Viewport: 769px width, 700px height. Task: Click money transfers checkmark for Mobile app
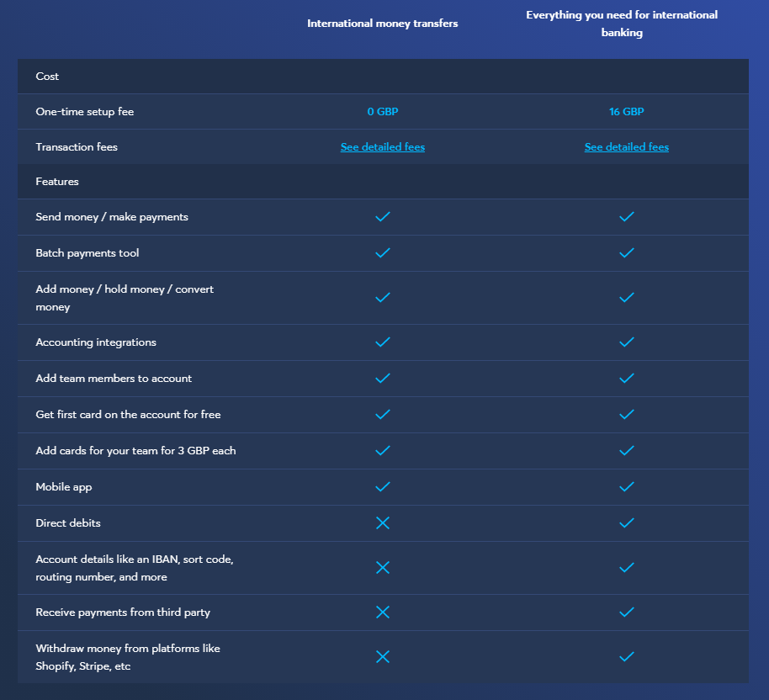pyautogui.click(x=383, y=486)
